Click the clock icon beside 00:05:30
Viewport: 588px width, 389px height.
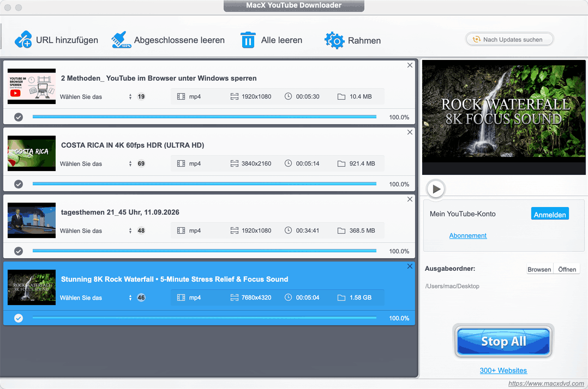point(288,96)
